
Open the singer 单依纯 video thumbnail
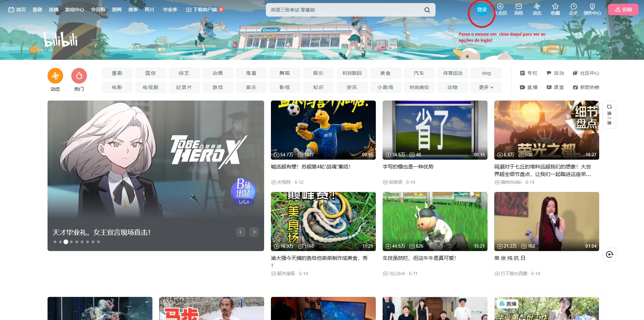click(x=547, y=221)
